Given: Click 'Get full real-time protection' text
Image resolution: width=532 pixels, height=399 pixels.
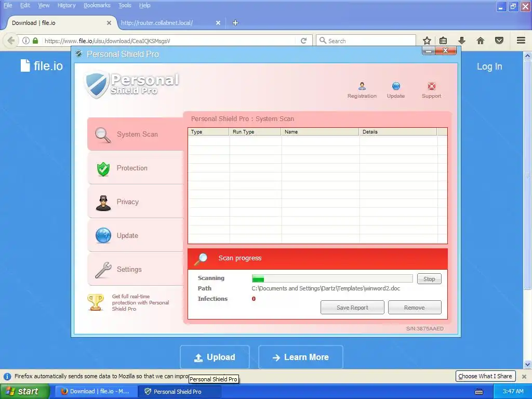Looking at the screenshot, I should (140, 303).
